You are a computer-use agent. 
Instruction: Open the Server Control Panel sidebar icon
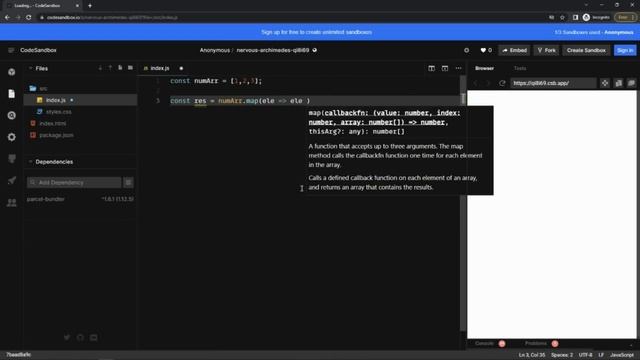click(x=11, y=159)
